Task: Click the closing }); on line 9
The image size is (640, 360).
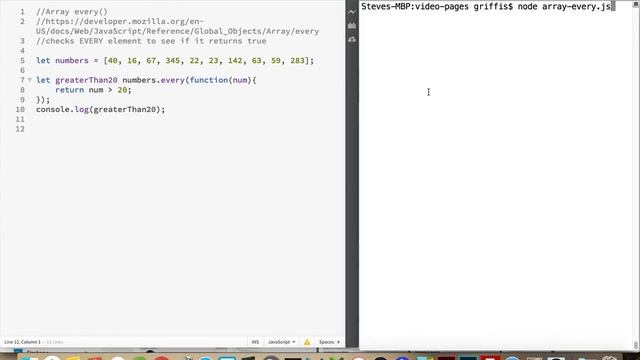Action: pyautogui.click(x=43, y=100)
